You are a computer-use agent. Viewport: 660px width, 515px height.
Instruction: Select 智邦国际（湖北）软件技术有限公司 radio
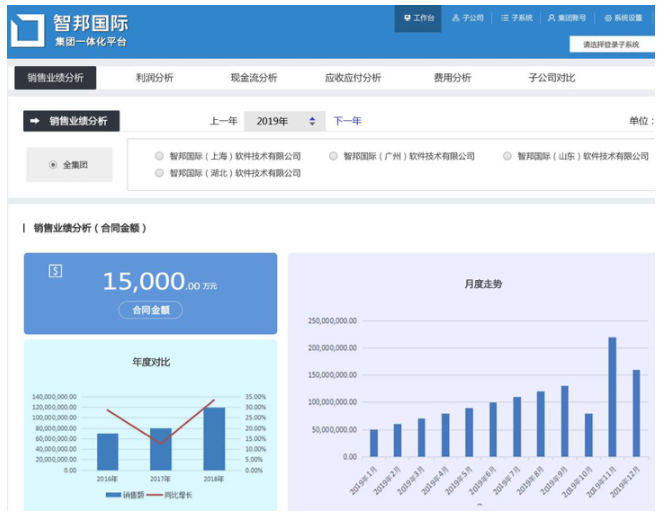tap(159, 173)
